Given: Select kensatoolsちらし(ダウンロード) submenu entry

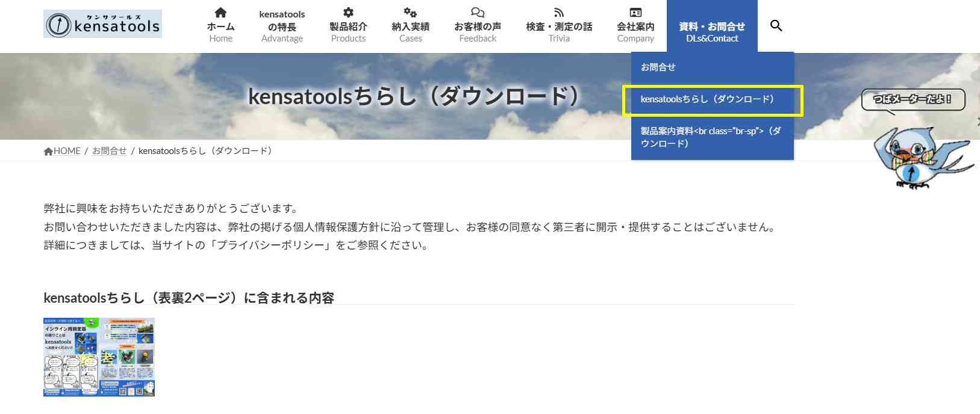Looking at the screenshot, I should [x=713, y=99].
